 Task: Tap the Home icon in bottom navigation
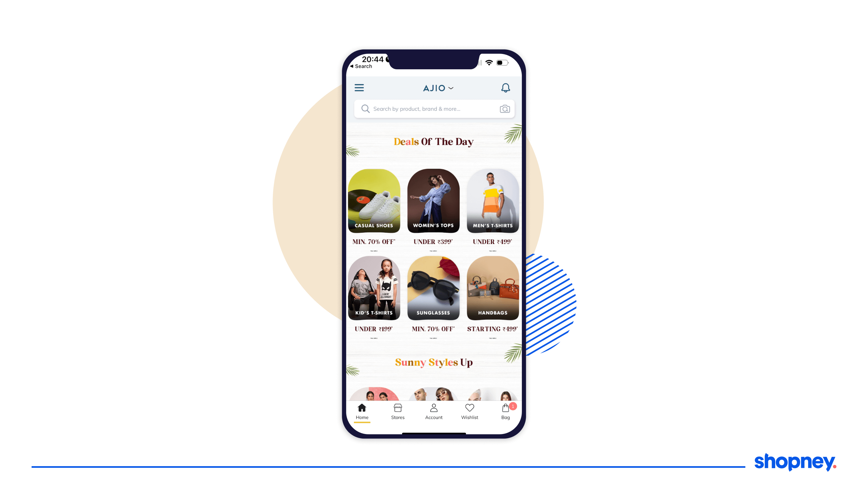(x=362, y=411)
